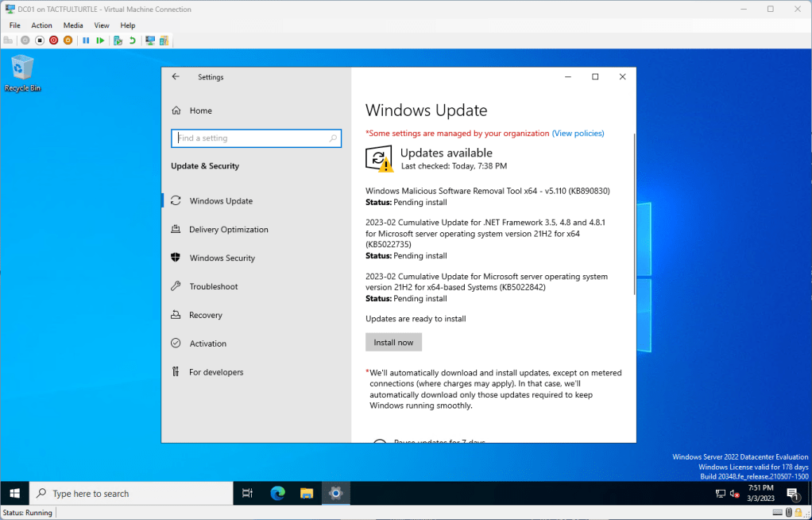812x520 pixels.
Task: Click the Turn Off (stop) VM toolbar icon
Action: pos(40,40)
